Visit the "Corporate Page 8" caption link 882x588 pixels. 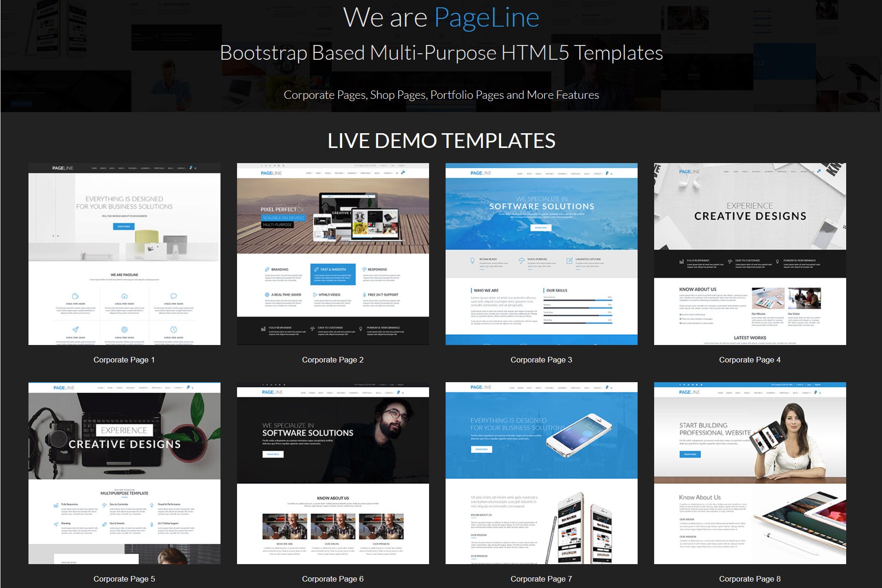coord(750,579)
